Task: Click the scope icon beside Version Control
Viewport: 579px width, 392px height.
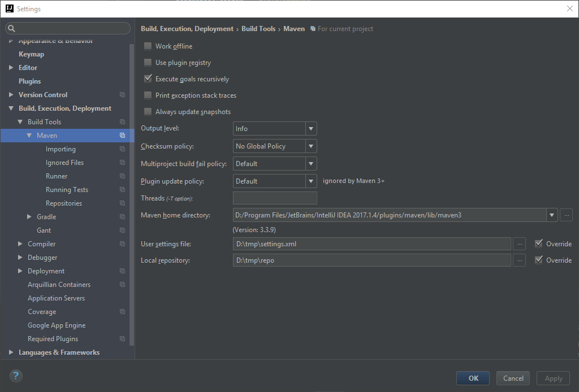Action: [x=122, y=94]
